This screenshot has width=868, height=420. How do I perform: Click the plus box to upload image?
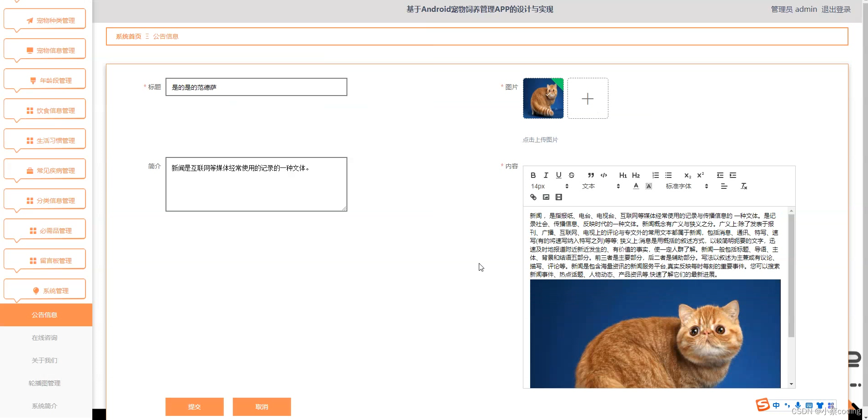(x=588, y=98)
